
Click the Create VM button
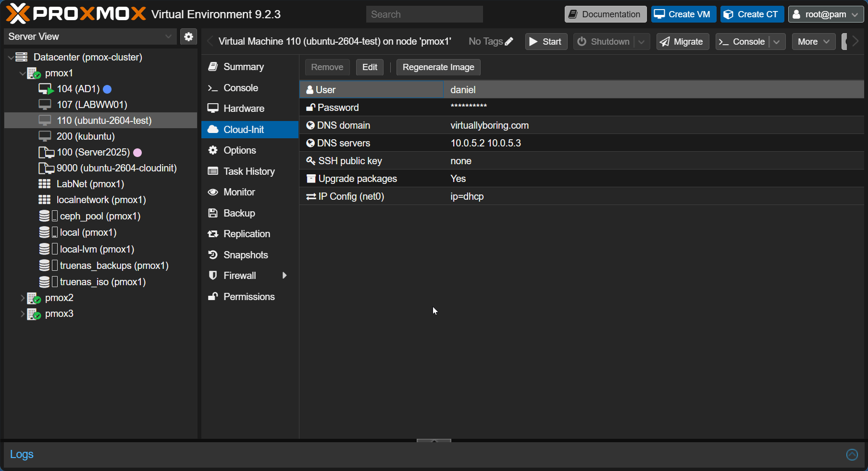point(683,14)
